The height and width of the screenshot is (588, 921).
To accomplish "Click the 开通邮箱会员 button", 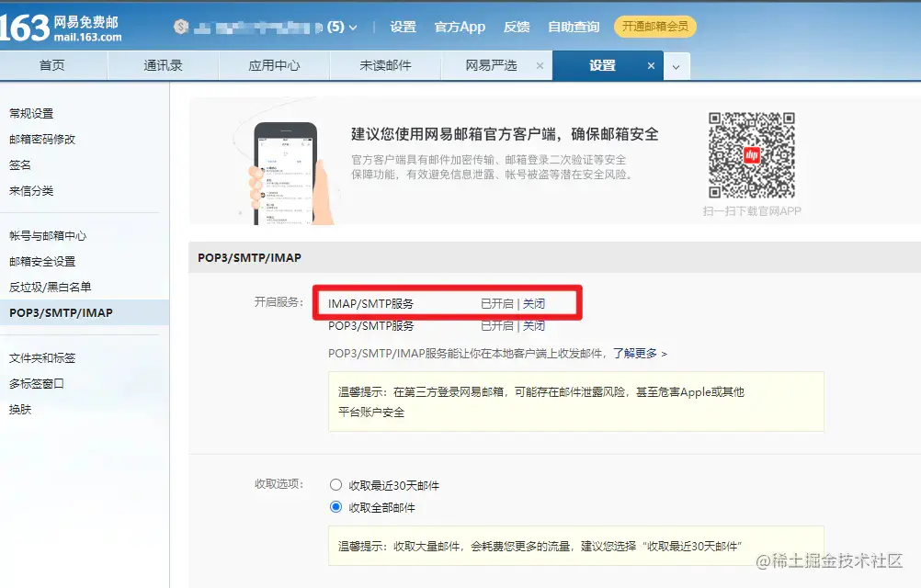I will click(655, 27).
